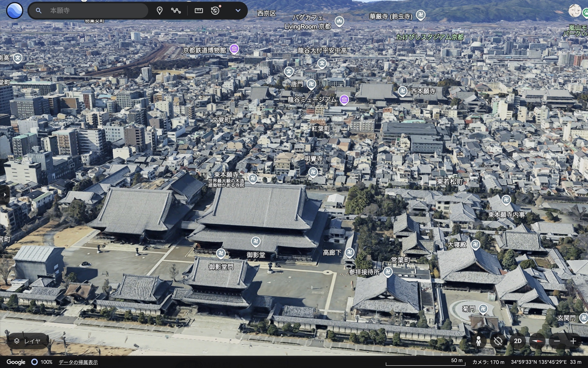
Task: Select the 御影堂 temple marker
Action: point(256,241)
